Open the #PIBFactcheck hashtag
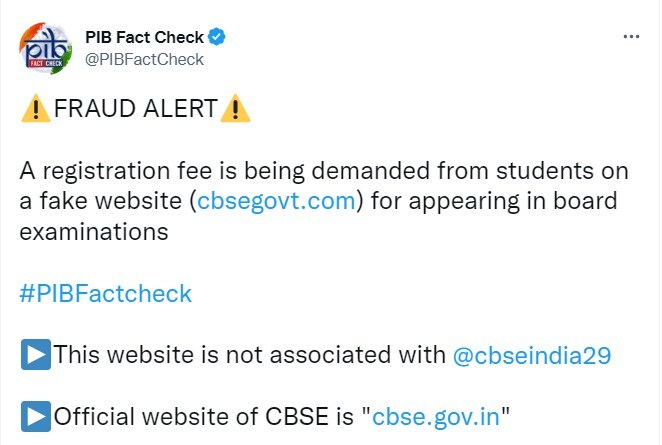The width and height of the screenshot is (662, 445). [x=105, y=294]
